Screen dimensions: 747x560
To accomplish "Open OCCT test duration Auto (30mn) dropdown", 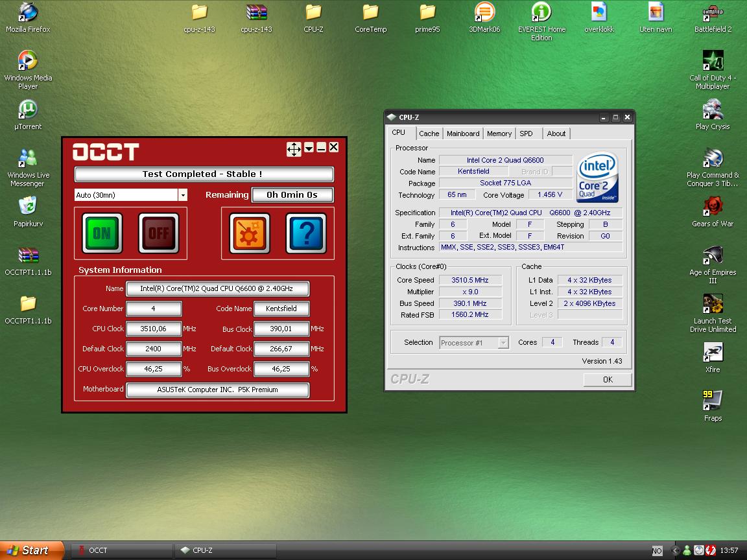I will click(x=183, y=194).
